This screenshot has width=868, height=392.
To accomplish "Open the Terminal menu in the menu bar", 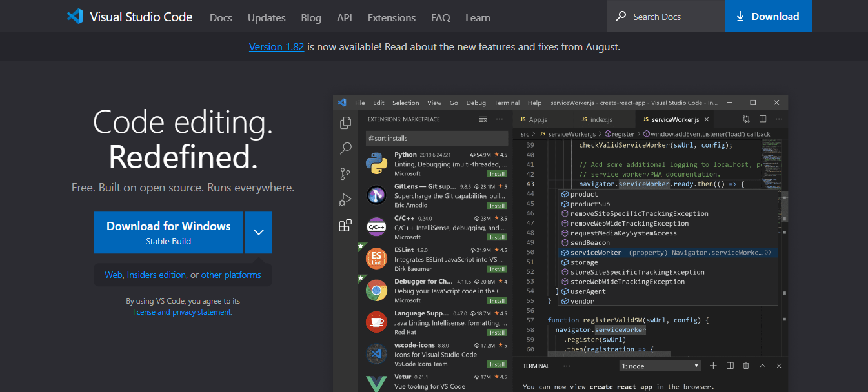I will click(507, 102).
